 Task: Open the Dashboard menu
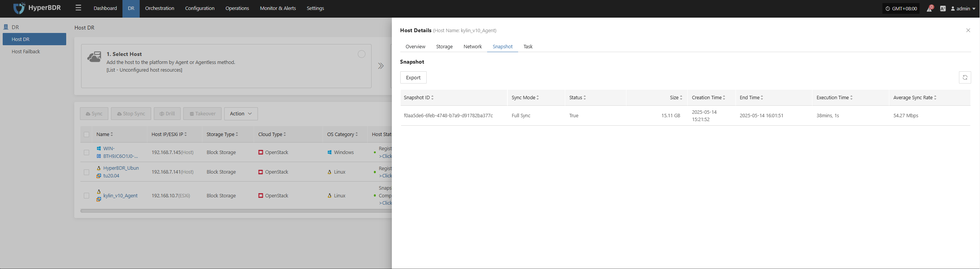(105, 8)
